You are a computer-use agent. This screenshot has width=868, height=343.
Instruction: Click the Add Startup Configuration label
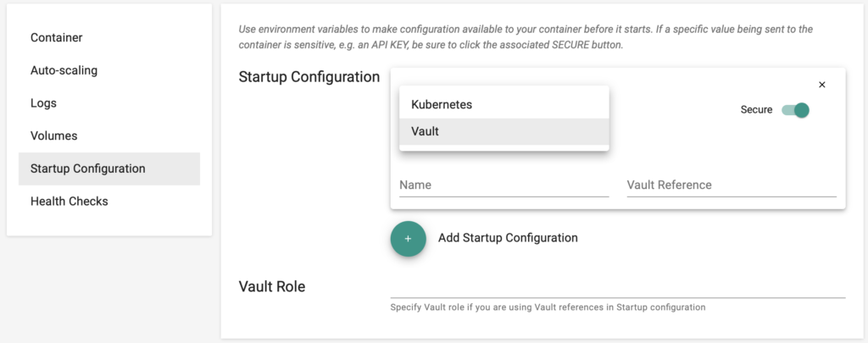(508, 238)
